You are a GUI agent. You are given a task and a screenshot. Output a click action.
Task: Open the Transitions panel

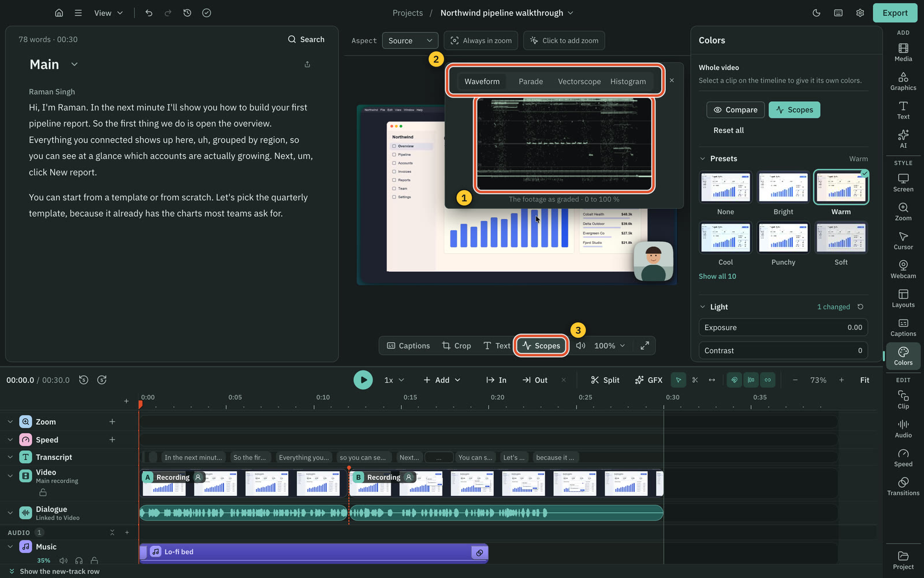(903, 486)
